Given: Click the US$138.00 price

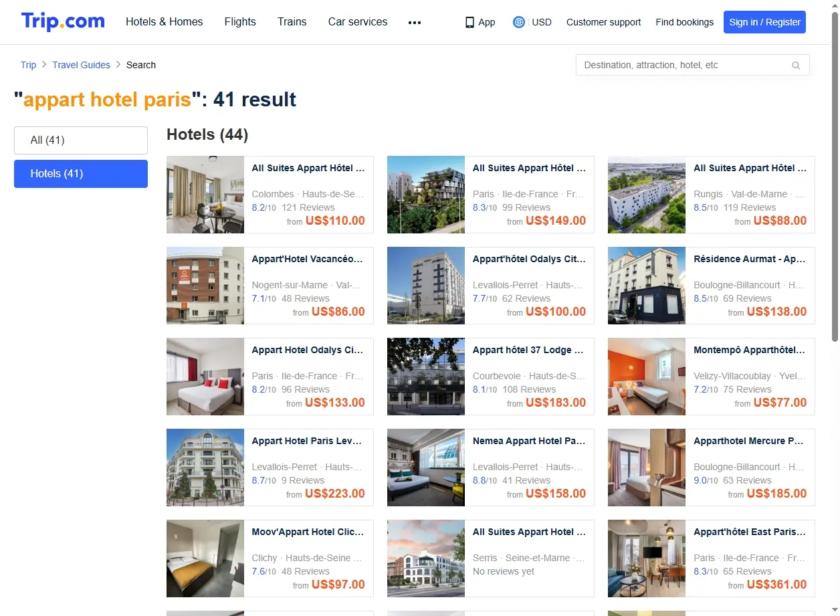Looking at the screenshot, I should 776,312.
